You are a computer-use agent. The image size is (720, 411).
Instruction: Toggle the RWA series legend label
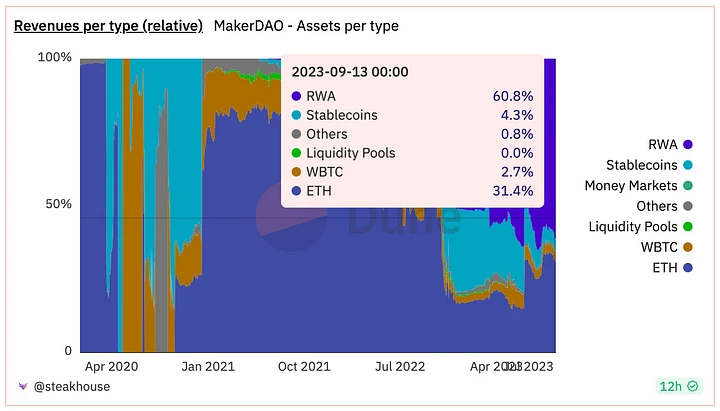661,144
